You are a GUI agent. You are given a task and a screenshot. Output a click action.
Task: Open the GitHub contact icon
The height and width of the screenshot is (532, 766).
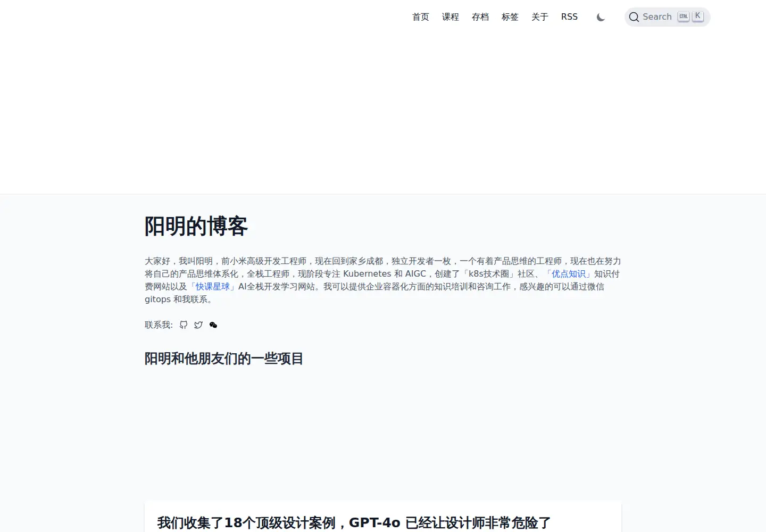tap(184, 325)
